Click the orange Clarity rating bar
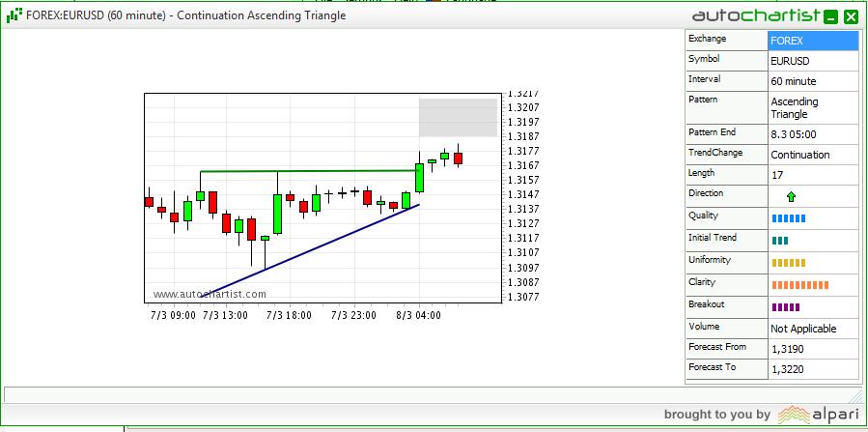 coord(799,285)
